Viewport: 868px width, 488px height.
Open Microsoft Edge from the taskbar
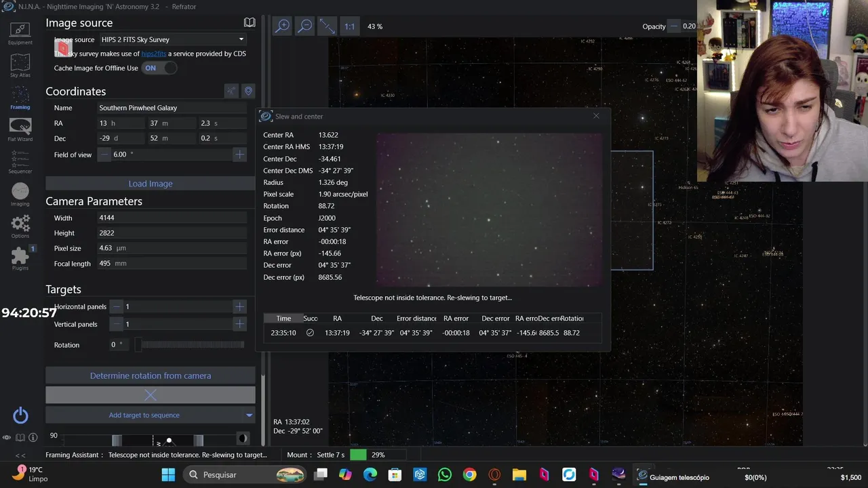coord(370,474)
